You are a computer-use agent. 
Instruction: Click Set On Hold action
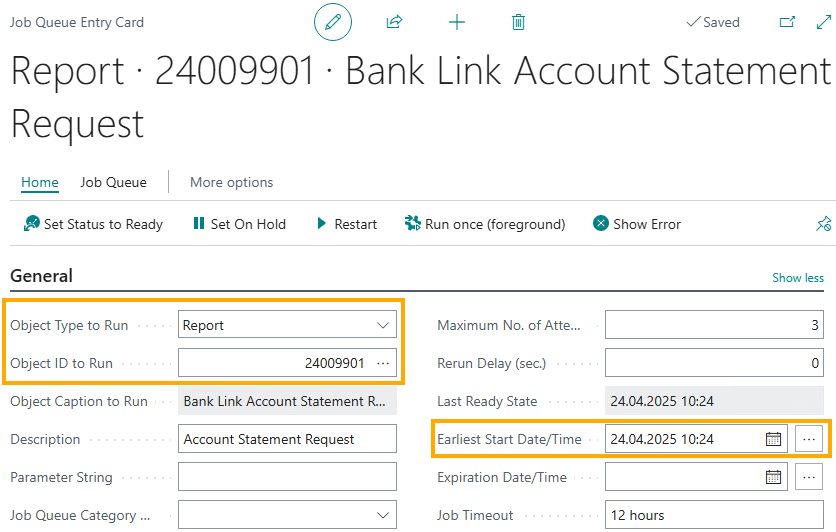point(239,224)
